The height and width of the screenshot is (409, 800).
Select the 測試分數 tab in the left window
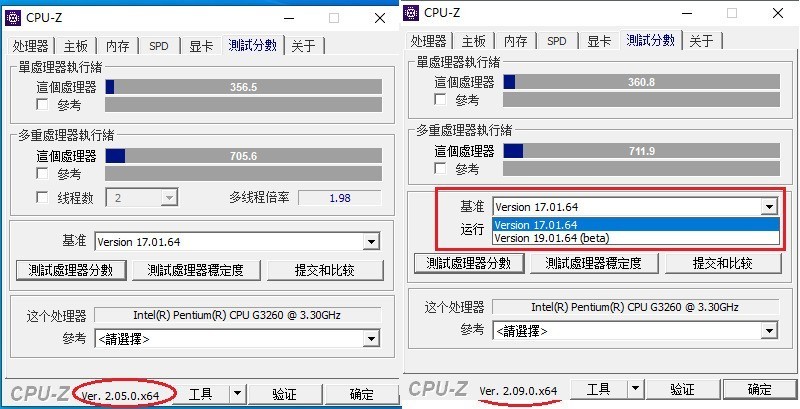[253, 45]
